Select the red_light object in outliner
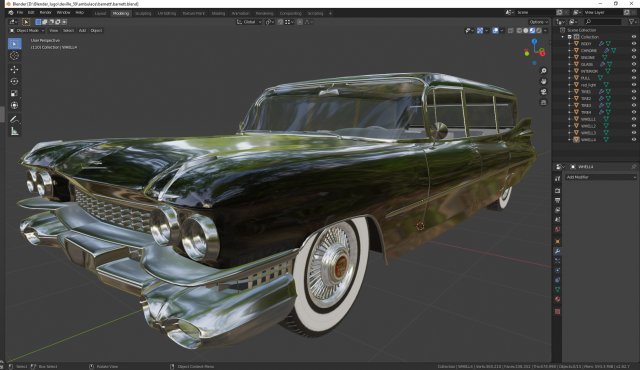 coord(588,85)
